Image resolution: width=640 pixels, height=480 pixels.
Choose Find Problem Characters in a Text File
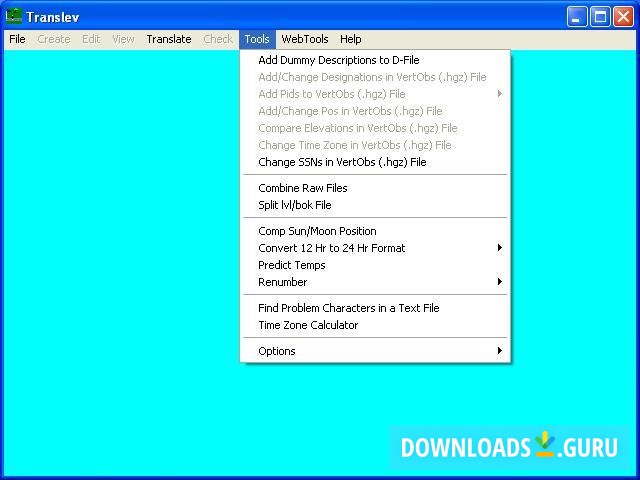[375, 308]
